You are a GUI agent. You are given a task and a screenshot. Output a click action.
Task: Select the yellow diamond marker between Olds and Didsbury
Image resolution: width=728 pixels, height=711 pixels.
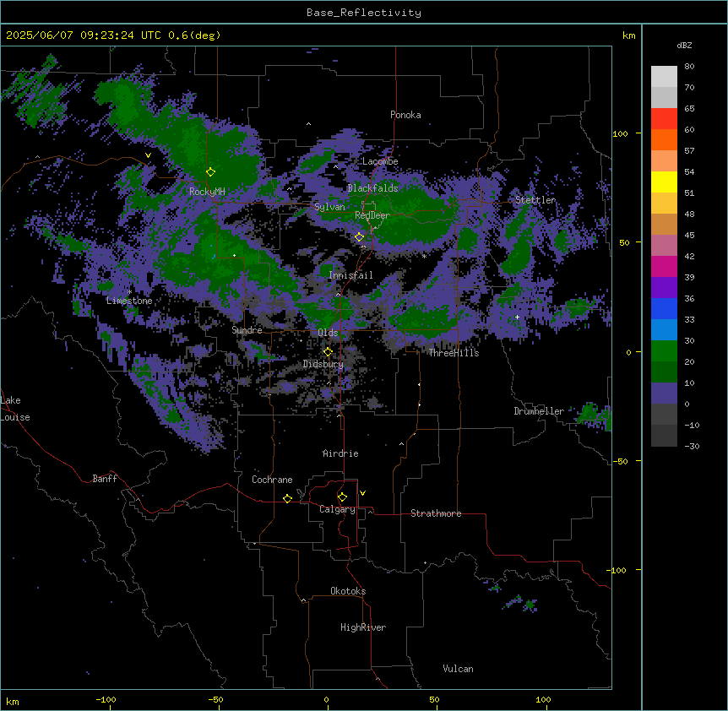[329, 352]
